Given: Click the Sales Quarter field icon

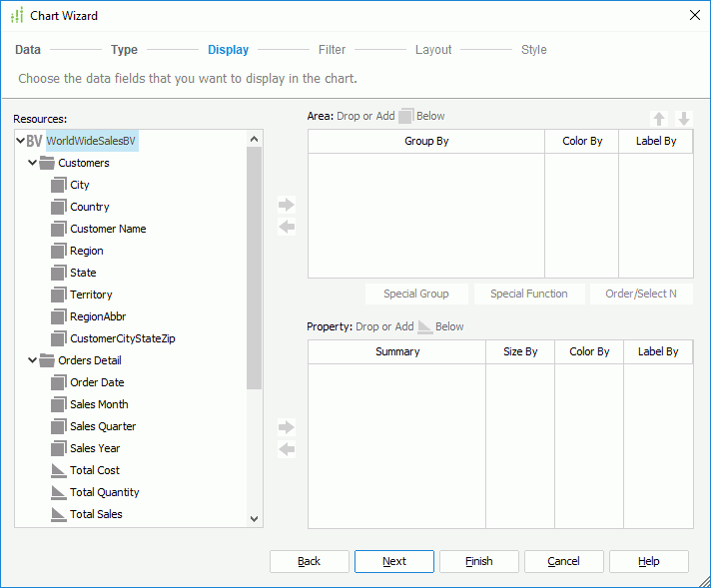Looking at the screenshot, I should (59, 426).
